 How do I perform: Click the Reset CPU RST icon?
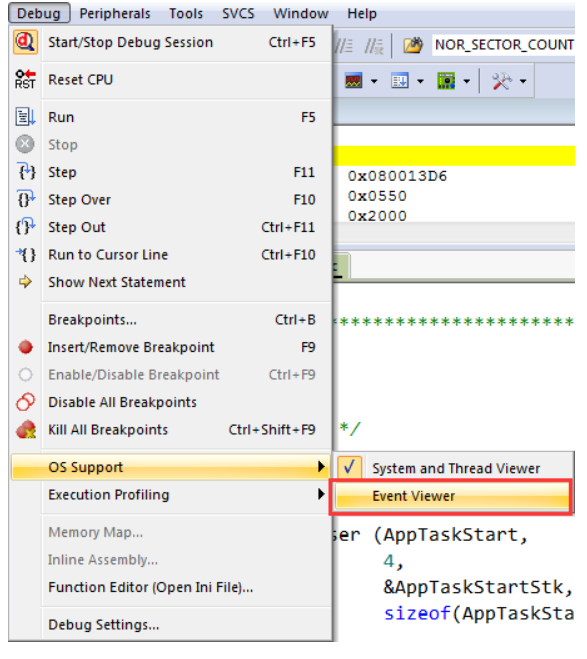(x=25, y=79)
